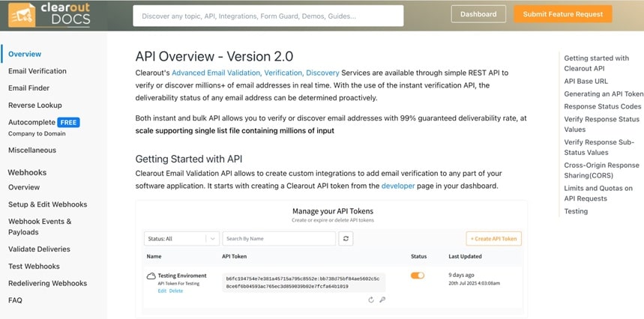Open the Clearout Docs logo home link
This screenshot has width=644, height=319.
pos(49,15)
